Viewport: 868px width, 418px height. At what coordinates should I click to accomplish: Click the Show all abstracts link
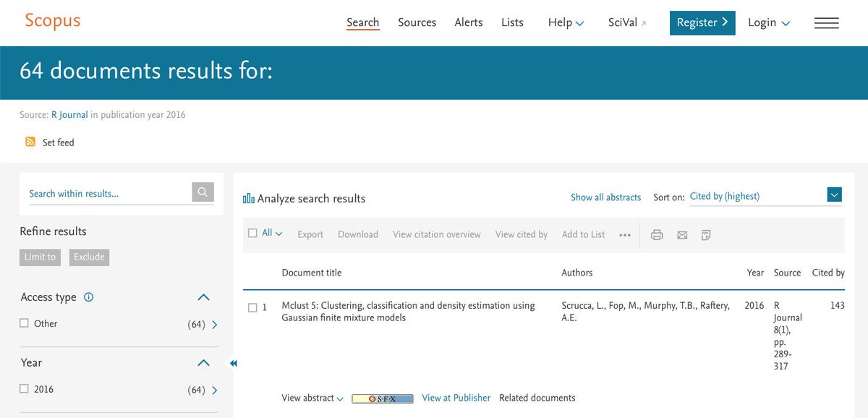(x=606, y=197)
